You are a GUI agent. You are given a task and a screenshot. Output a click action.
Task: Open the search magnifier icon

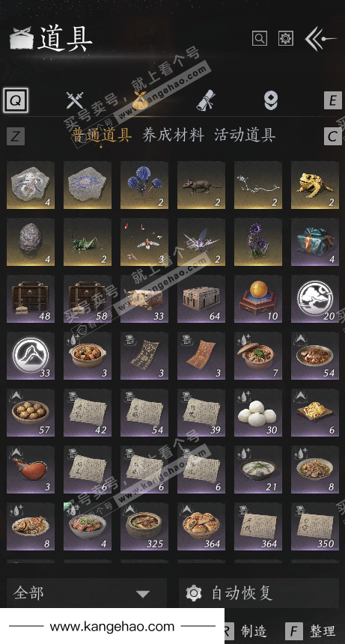click(259, 39)
